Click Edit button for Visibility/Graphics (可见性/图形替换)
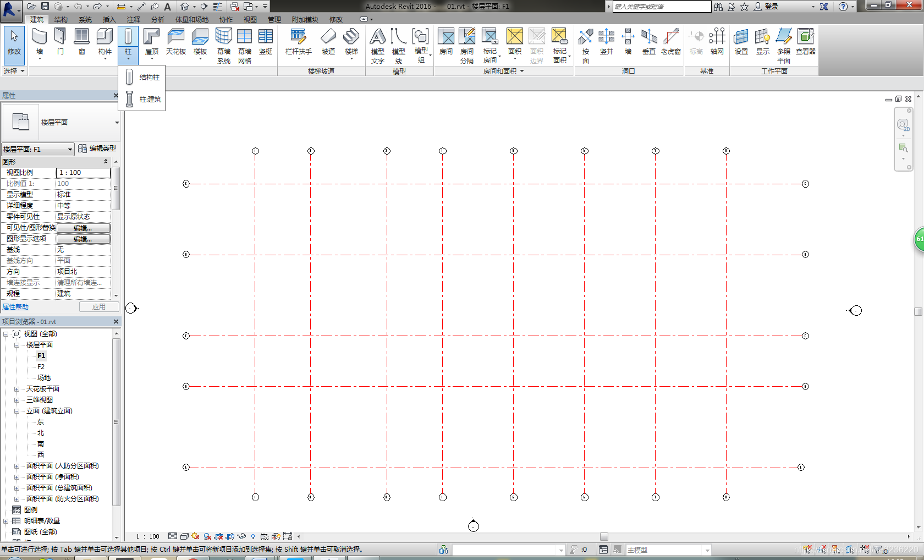Viewport: 924px width, 560px height. [83, 228]
